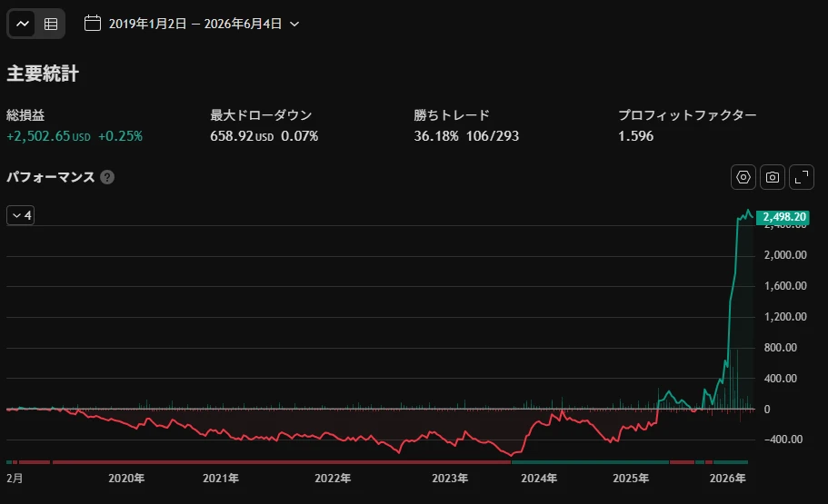Select the 2023年 label on the time axis
The height and width of the screenshot is (504, 828).
450,479
